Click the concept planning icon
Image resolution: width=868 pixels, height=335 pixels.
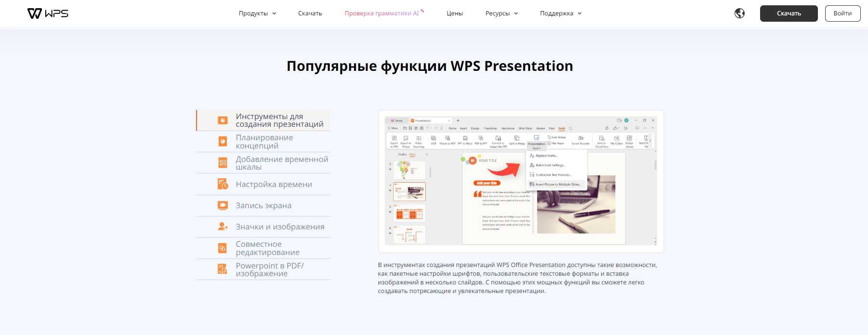click(x=223, y=142)
